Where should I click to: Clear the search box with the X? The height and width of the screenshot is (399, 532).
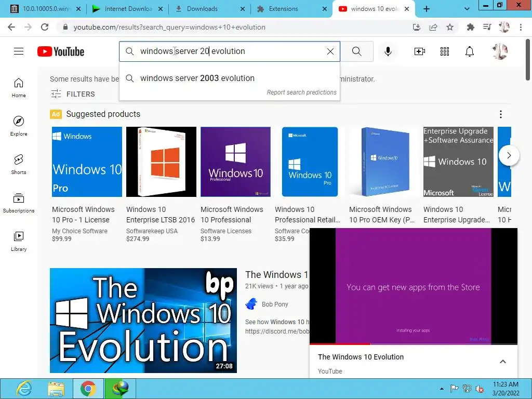click(x=330, y=51)
